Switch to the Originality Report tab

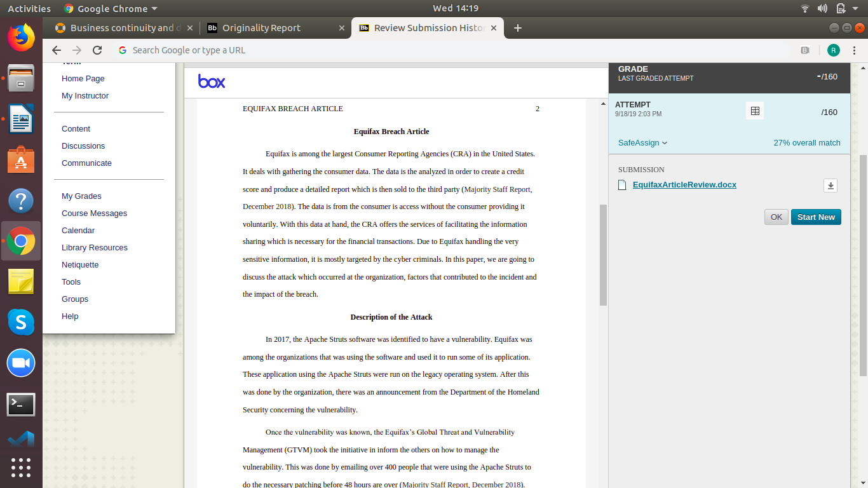[x=275, y=28]
